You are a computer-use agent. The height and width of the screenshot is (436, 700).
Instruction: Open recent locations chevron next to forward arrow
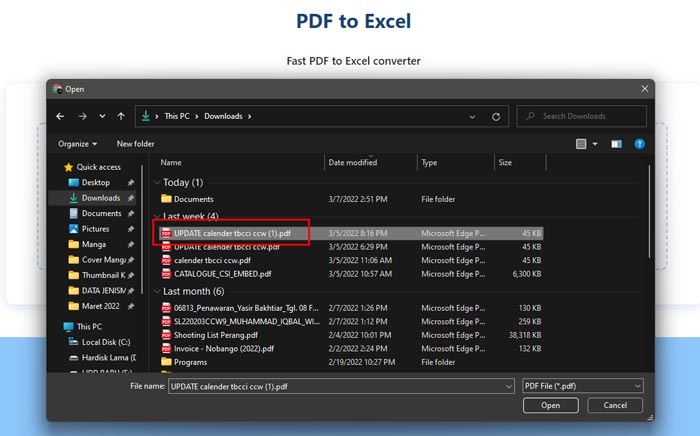[102, 116]
